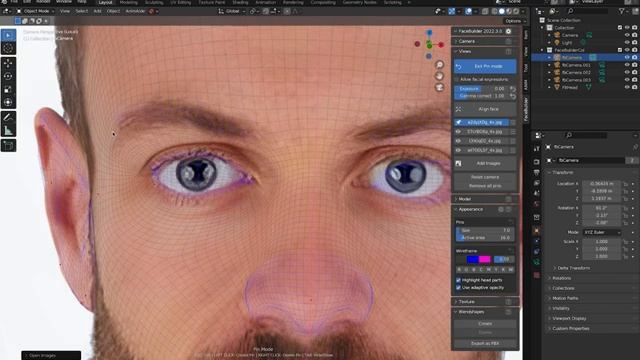Screen dimensions: 640x360
Task: Click the FBHead mesh icon in outliner
Action: point(557,87)
